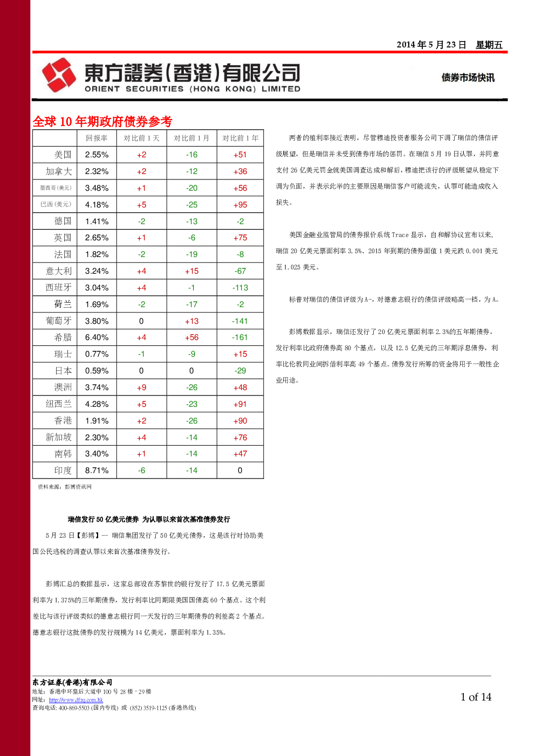Click the 希腊 6.40% yield cell
This screenshot has height=756, width=535.
(x=97, y=337)
